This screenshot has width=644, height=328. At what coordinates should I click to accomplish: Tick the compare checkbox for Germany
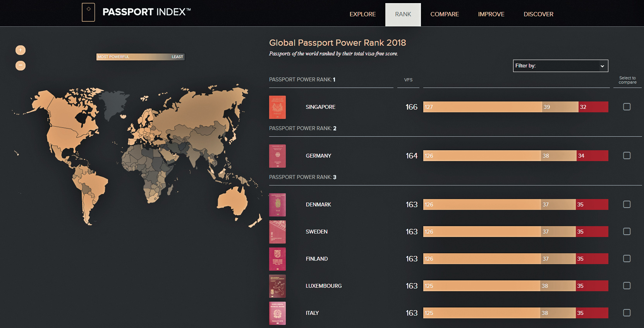(x=627, y=156)
